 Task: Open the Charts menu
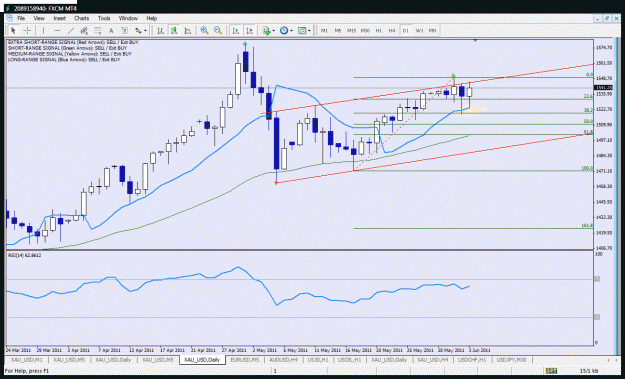tap(81, 18)
